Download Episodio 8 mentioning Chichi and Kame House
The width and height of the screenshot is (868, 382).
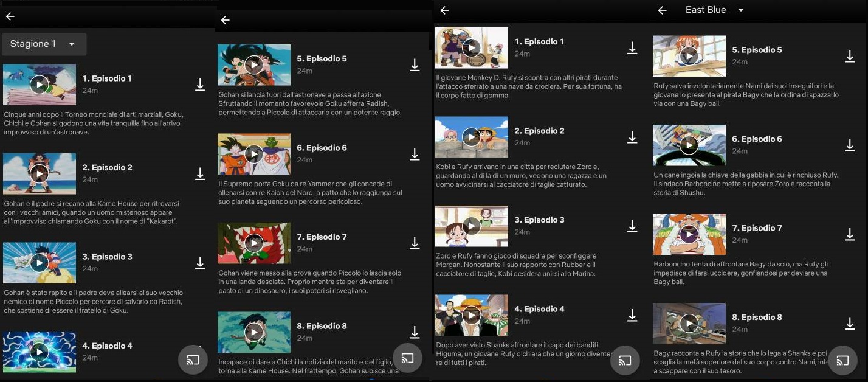coord(415,332)
